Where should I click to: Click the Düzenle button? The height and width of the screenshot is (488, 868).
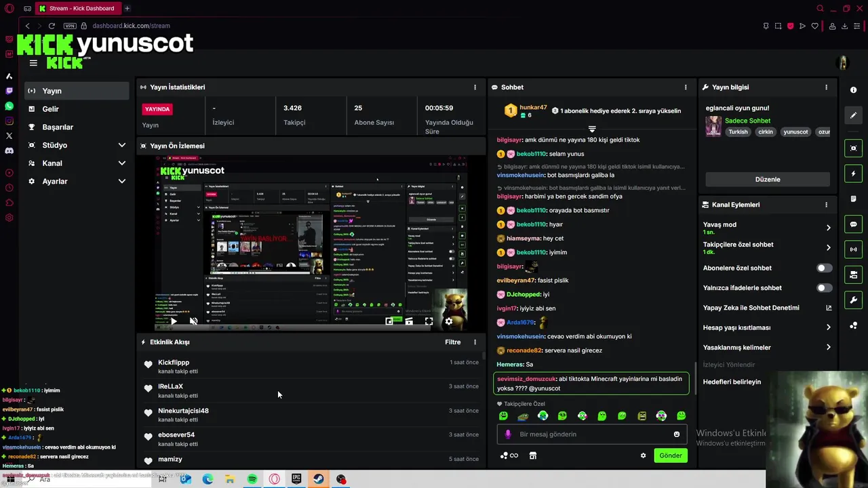[768, 180]
